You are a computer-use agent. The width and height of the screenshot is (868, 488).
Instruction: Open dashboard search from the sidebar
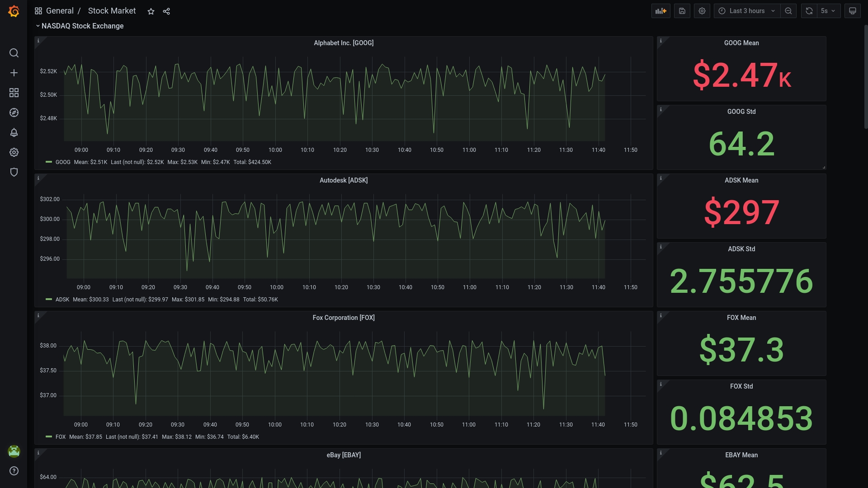pyautogui.click(x=14, y=53)
